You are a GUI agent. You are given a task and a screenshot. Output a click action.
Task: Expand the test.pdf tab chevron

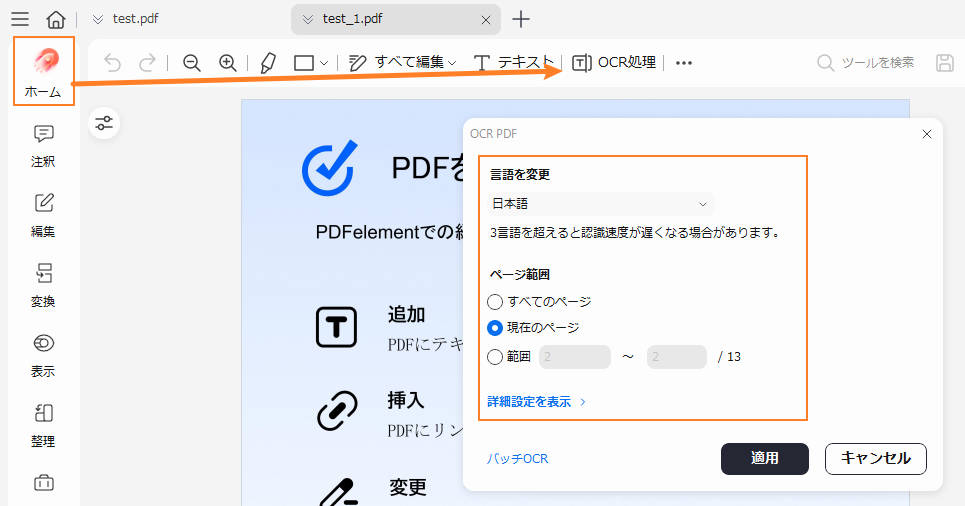tap(97, 20)
